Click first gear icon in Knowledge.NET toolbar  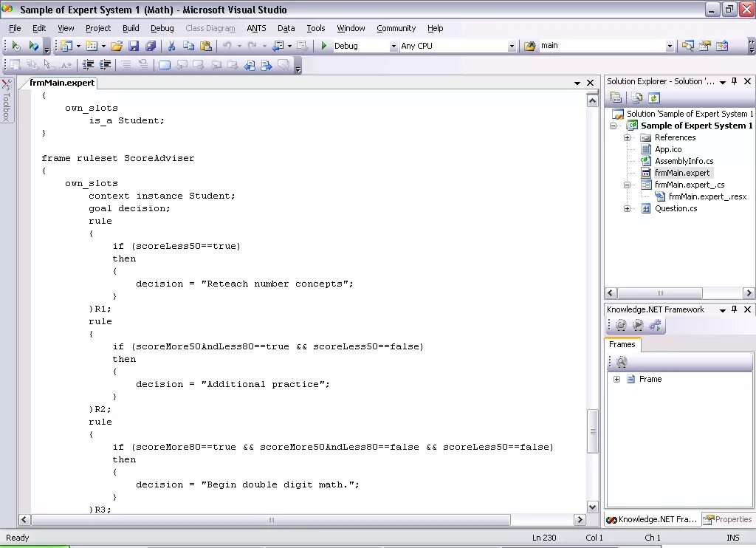pyautogui.click(x=621, y=325)
